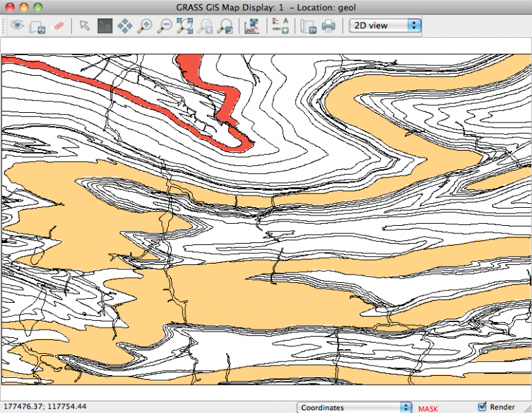Viewport: 532px width, 413px height.
Task: Print the map display
Action: click(329, 26)
